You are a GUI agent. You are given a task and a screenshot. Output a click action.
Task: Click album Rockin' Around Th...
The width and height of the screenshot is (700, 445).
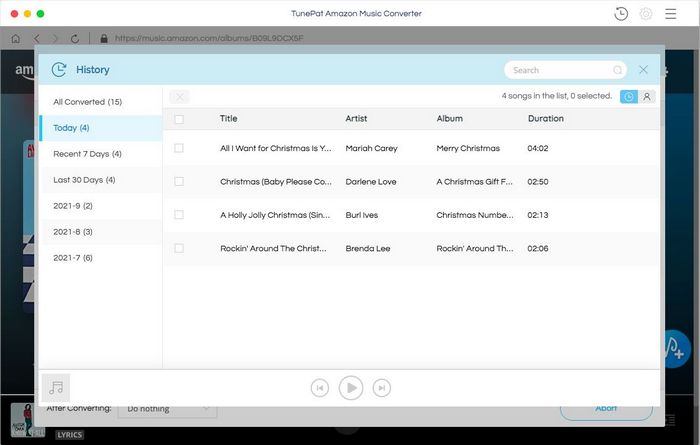475,249
